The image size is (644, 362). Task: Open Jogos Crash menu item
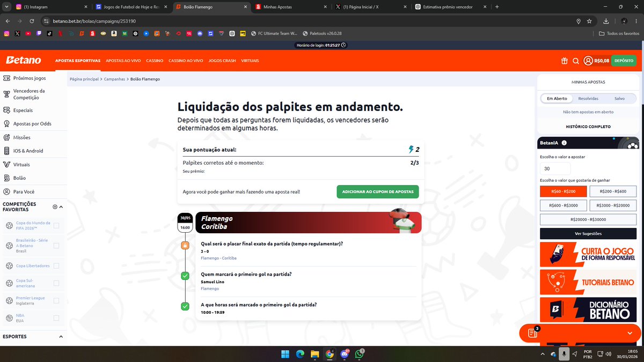(x=222, y=61)
